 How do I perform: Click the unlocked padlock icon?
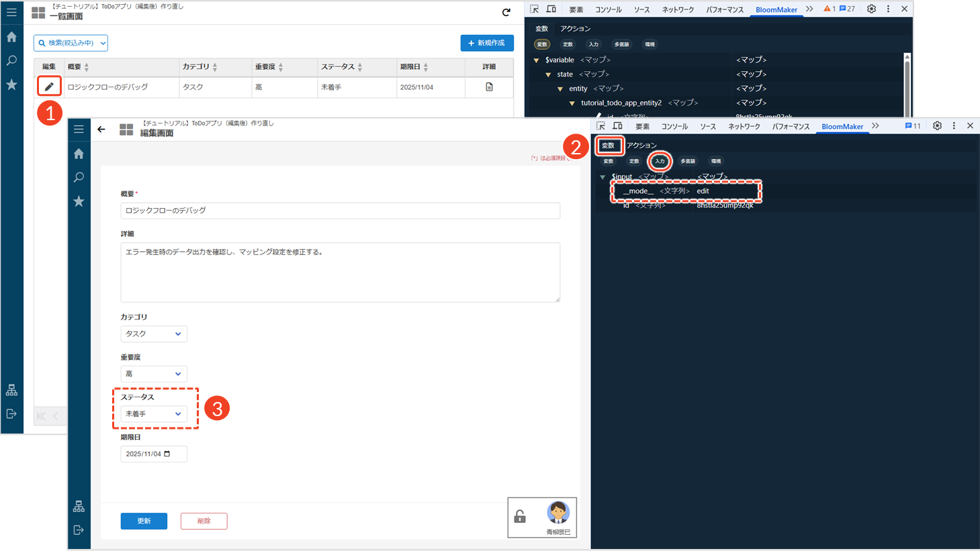[x=520, y=516]
